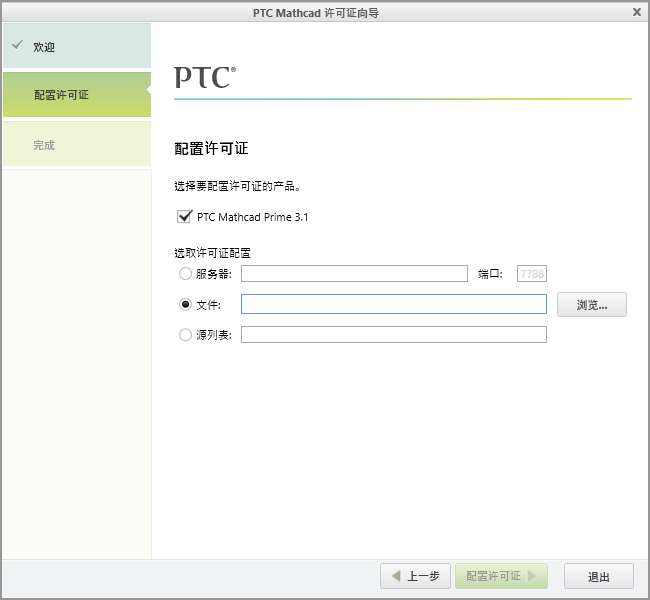Select the 服务器 radio button
Viewport: 650px width, 600px height.
[x=185, y=274]
